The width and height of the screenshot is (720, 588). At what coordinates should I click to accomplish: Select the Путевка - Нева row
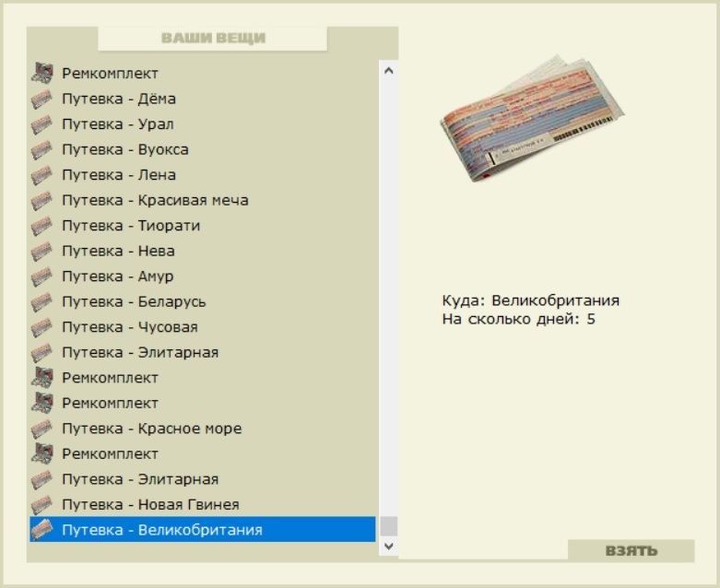pyautogui.click(x=203, y=251)
